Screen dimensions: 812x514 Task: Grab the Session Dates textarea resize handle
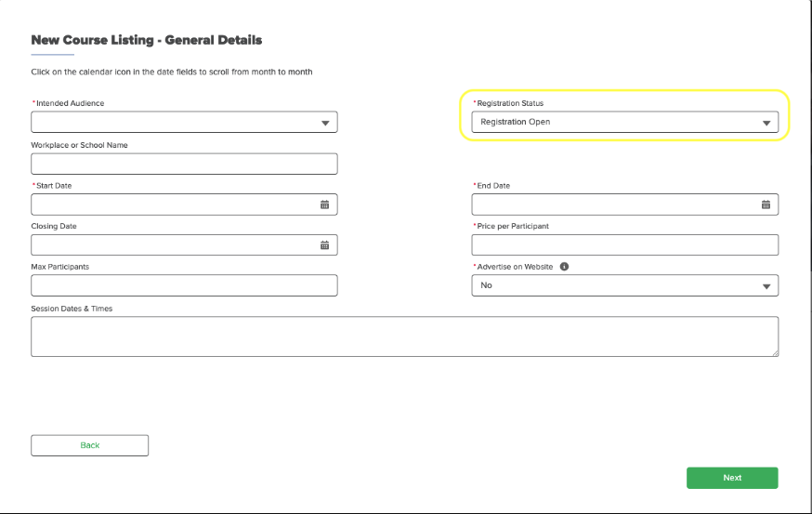coord(775,352)
